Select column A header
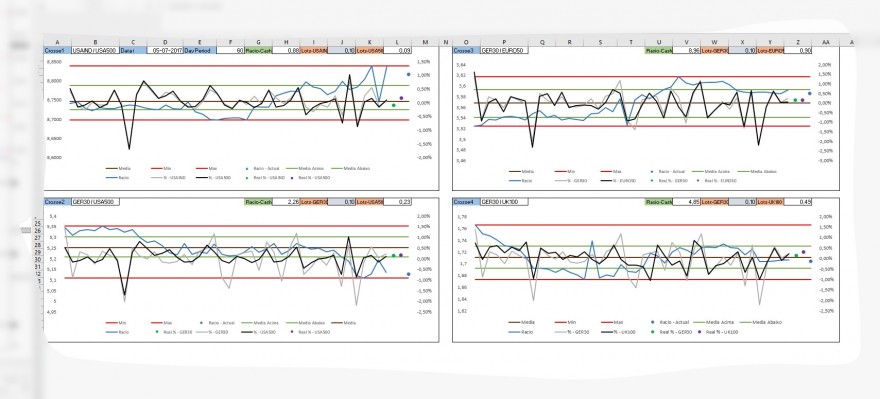 (58, 42)
